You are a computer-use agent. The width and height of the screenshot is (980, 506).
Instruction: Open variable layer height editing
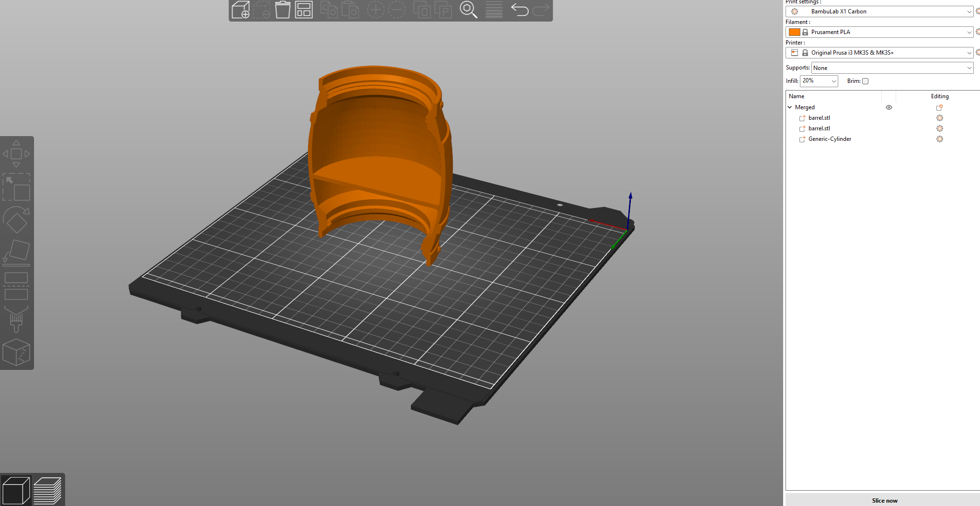pos(494,10)
